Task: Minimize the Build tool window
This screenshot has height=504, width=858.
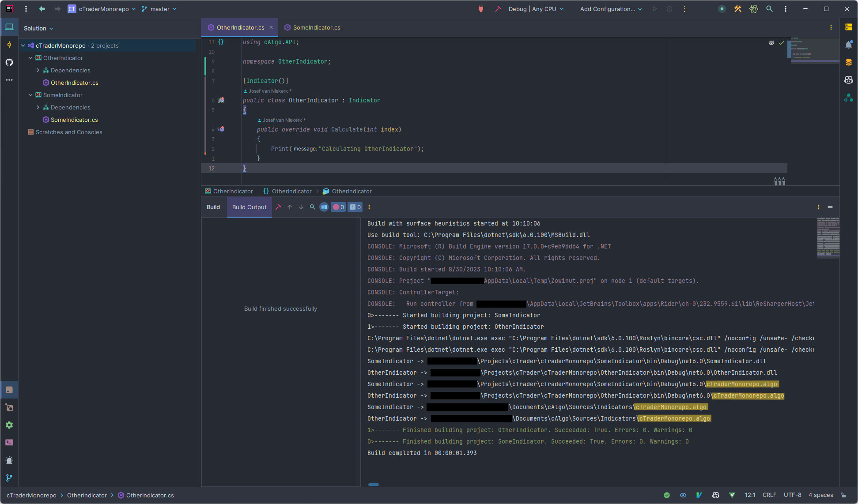Action: pos(830,207)
